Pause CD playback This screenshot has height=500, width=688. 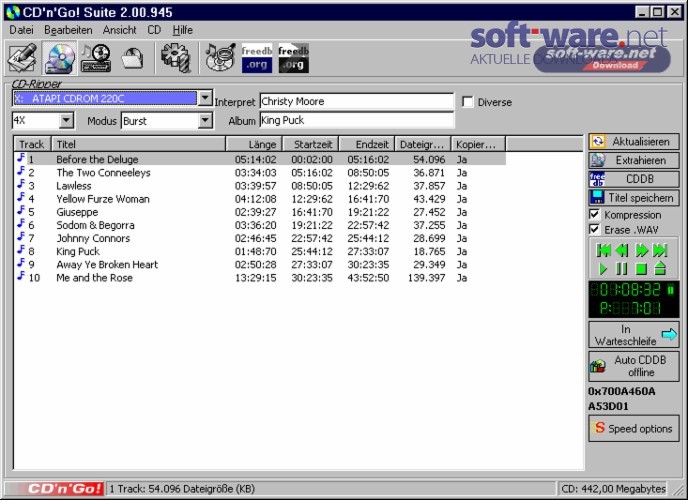(x=622, y=268)
